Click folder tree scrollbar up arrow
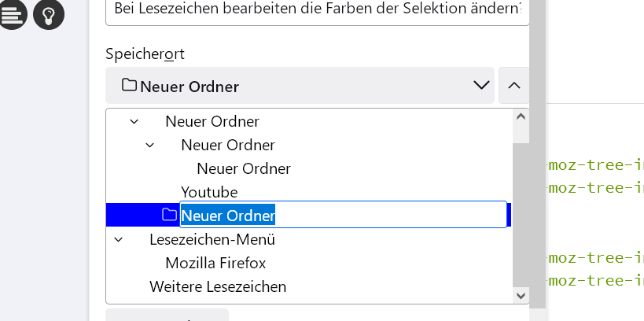 coord(521,117)
